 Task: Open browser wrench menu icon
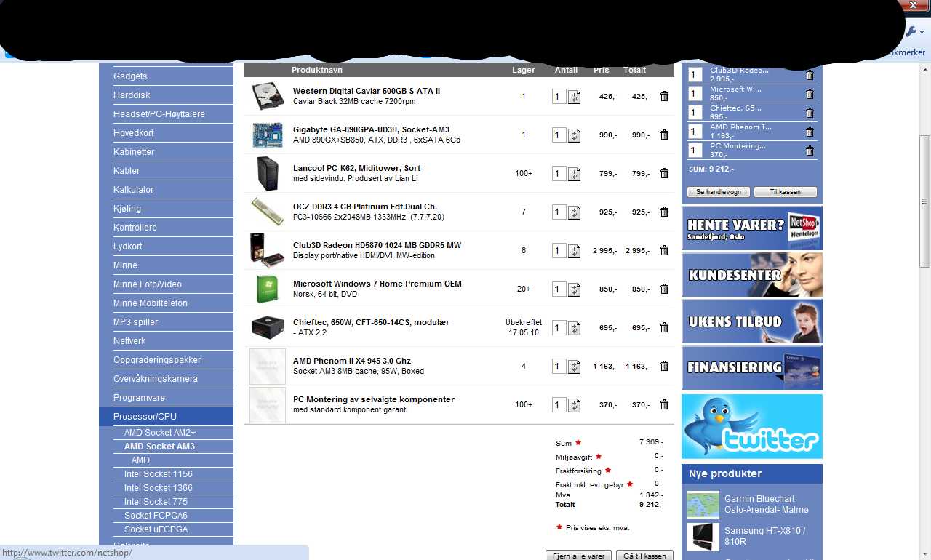[913, 32]
